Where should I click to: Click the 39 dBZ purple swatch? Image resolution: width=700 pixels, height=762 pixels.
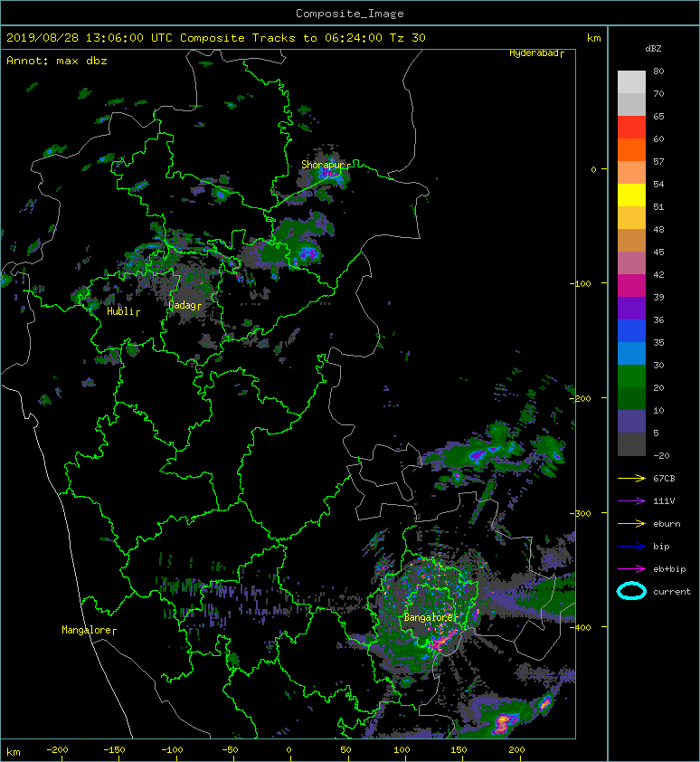coord(631,308)
